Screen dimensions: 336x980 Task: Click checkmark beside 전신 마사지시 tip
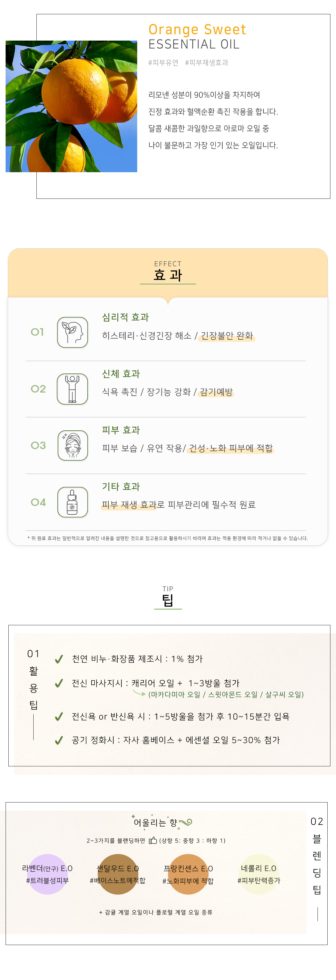point(59,684)
